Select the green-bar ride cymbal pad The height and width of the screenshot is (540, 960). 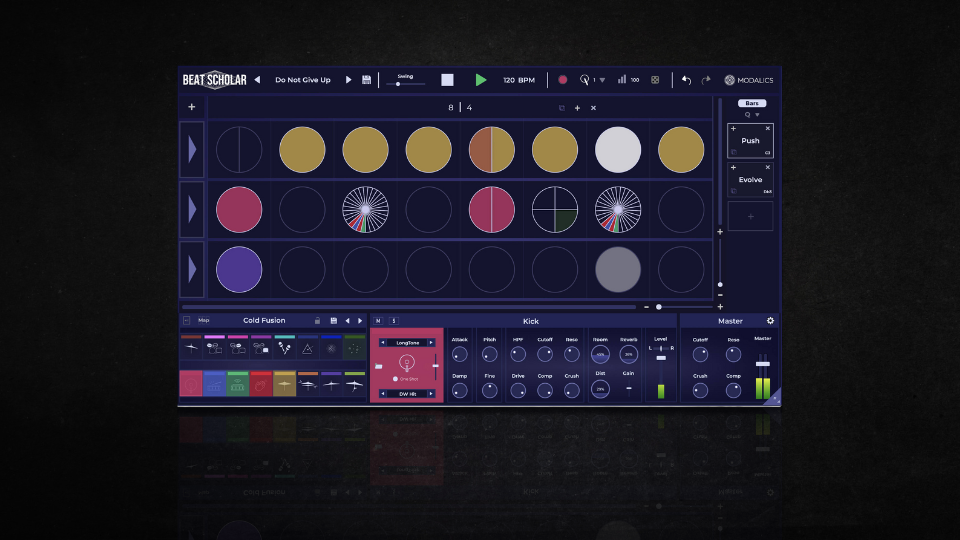click(x=354, y=384)
